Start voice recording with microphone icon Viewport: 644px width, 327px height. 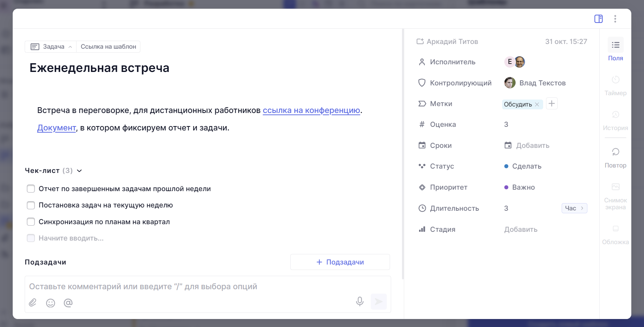point(360,301)
